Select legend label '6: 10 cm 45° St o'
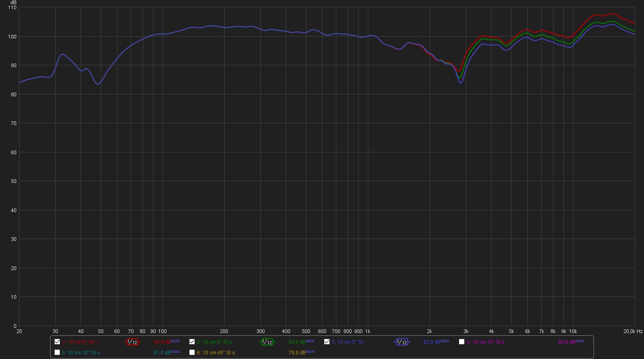The width and height of the screenshot is (644, 359). [x=216, y=353]
